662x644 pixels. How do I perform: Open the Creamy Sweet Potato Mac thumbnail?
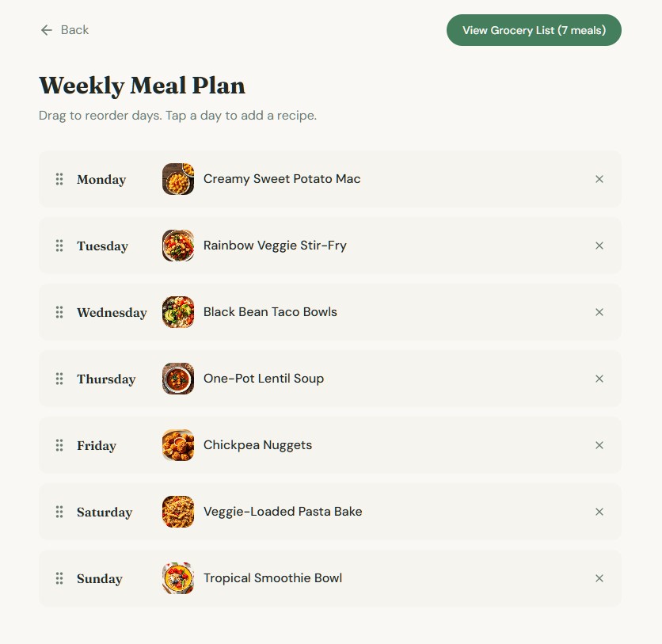click(x=178, y=179)
